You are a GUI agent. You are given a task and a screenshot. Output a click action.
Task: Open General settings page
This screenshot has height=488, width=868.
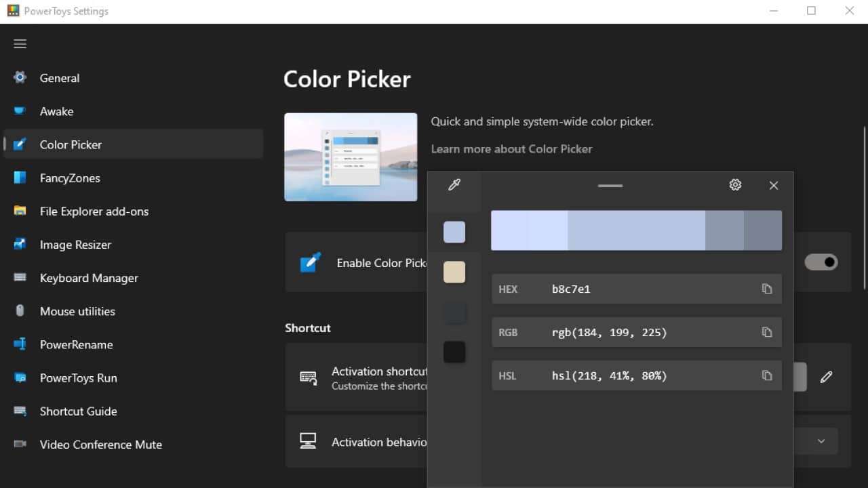click(x=134, y=77)
